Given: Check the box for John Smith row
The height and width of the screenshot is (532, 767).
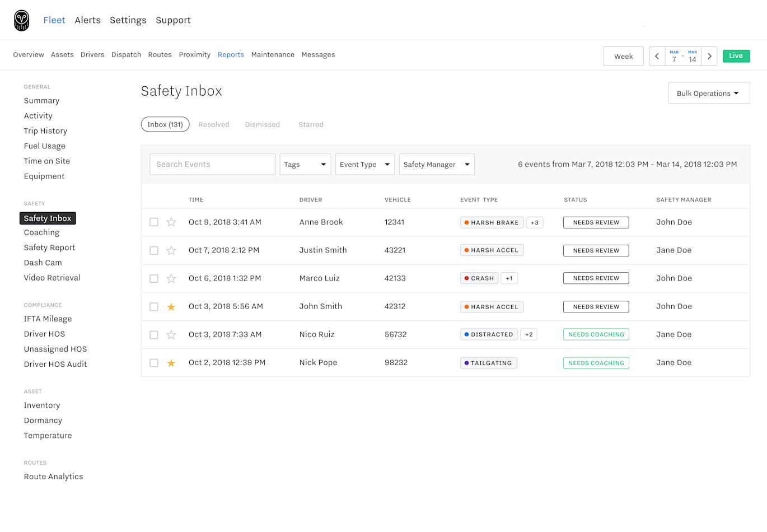Looking at the screenshot, I should tap(154, 307).
